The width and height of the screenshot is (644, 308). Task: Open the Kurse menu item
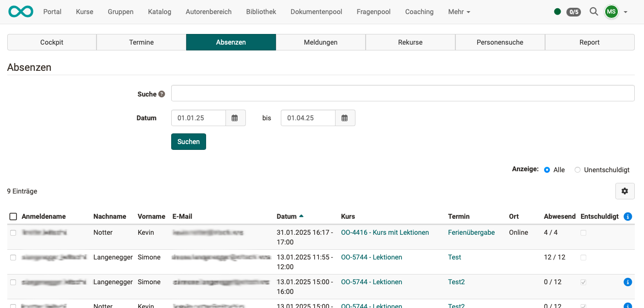84,12
